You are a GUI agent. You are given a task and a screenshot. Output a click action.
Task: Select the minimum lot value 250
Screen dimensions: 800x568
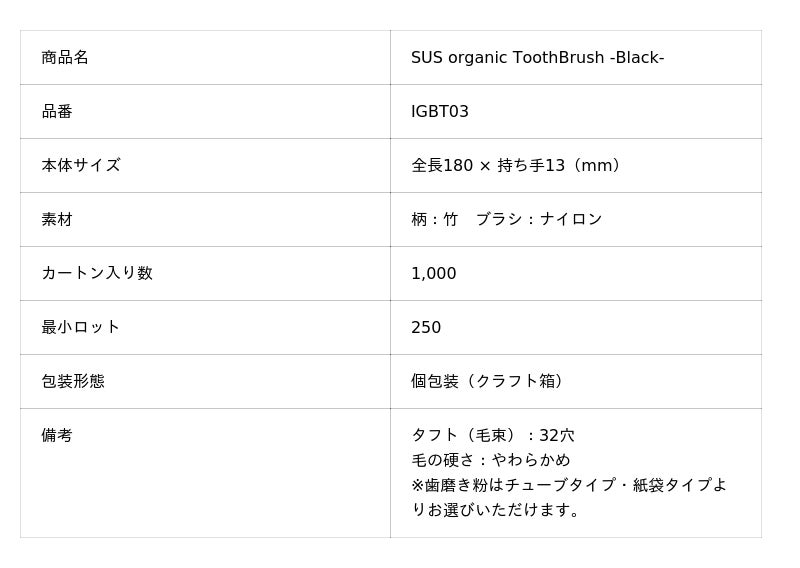(426, 328)
